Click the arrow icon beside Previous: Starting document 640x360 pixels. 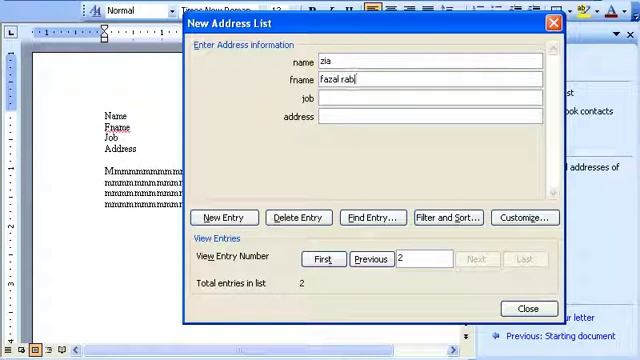click(496, 336)
